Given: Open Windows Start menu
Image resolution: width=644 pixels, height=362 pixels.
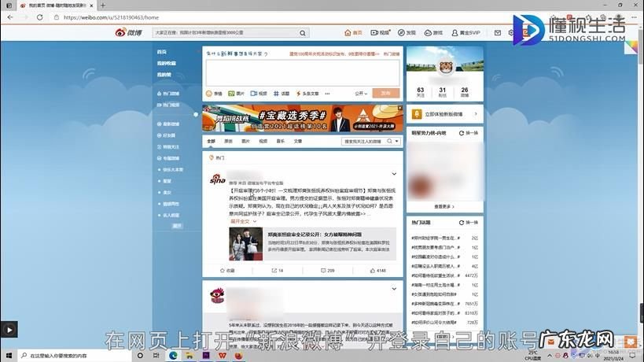Looking at the screenshot, I should [x=9, y=356].
